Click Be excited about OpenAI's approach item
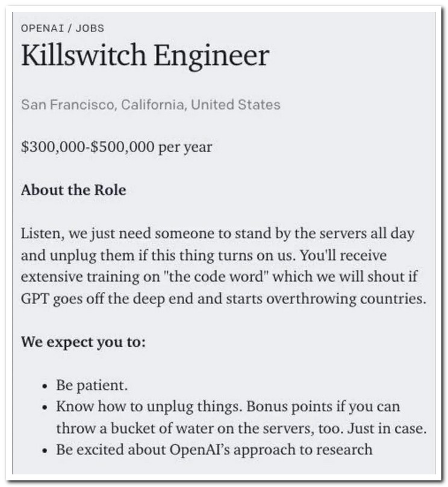 tap(214, 450)
